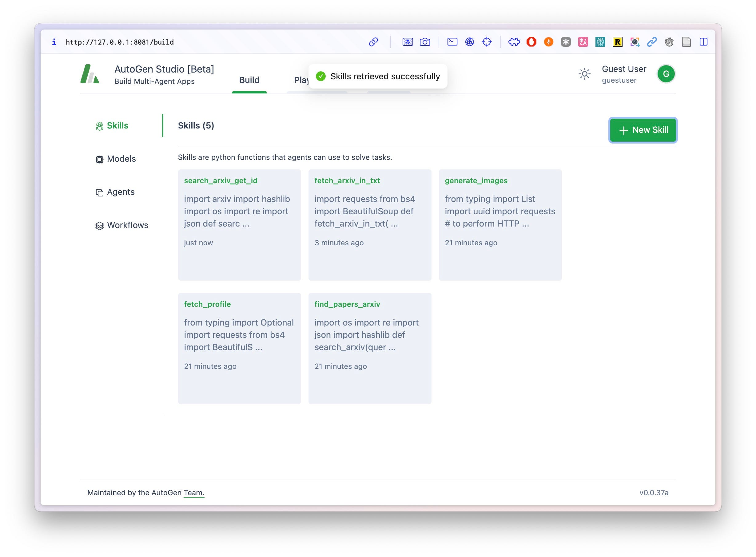Click the address bar URL field
This screenshot has width=756, height=557.
tap(120, 42)
